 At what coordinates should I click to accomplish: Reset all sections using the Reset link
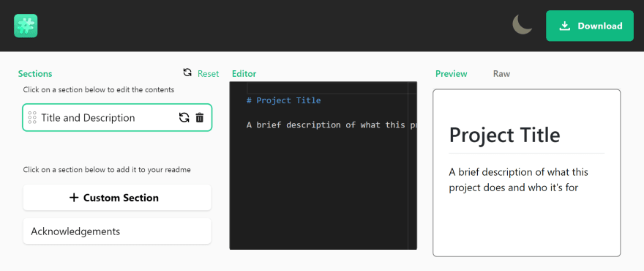209,74
